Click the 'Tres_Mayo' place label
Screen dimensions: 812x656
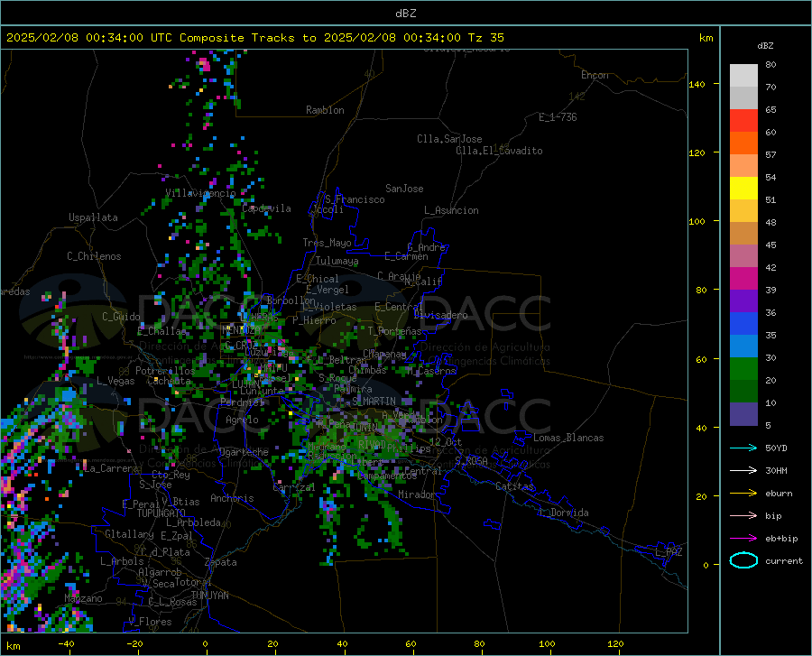pos(327,243)
